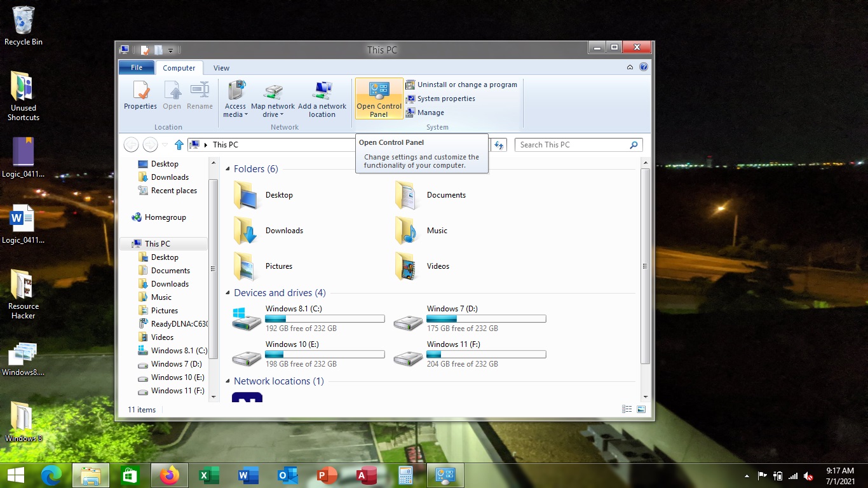Launch Firefox from the taskbar
Viewport: 868px width, 488px height.
pos(170,475)
